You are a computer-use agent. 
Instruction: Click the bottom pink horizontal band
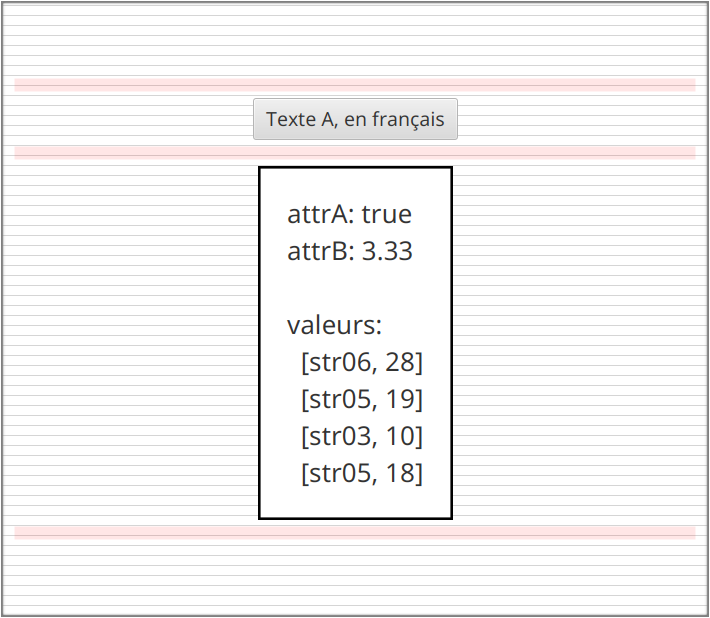pyautogui.click(x=355, y=532)
